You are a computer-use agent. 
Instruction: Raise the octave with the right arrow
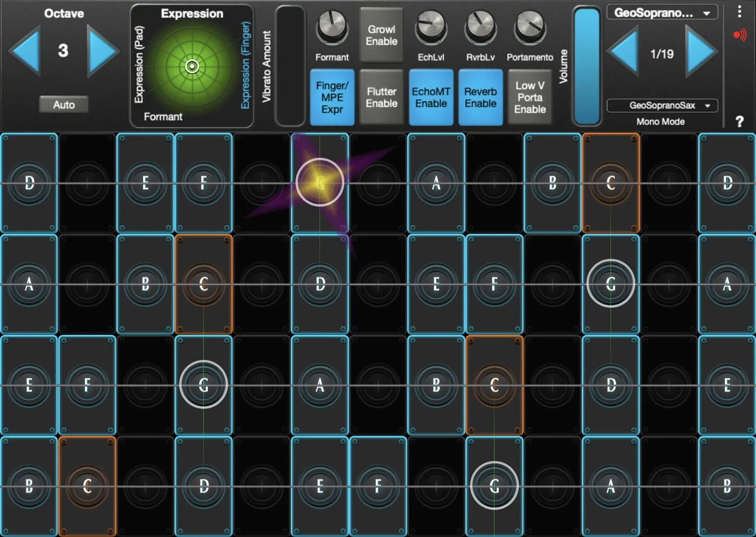pyautogui.click(x=102, y=50)
